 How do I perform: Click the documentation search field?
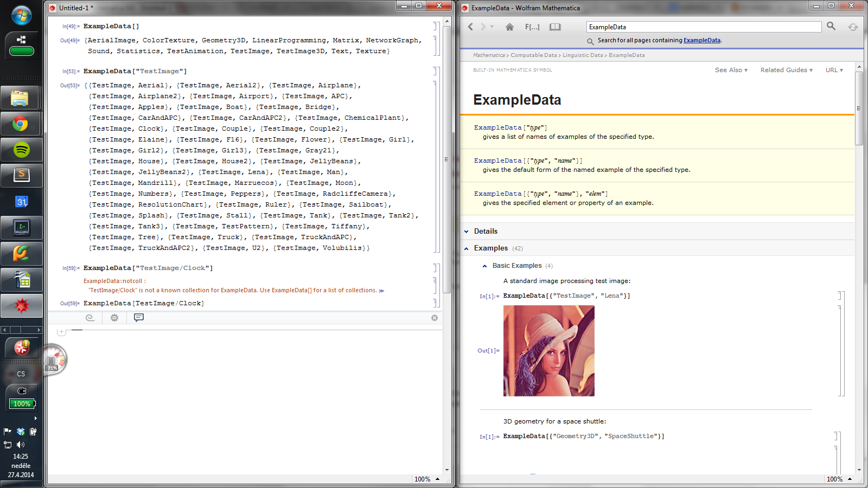(x=704, y=27)
